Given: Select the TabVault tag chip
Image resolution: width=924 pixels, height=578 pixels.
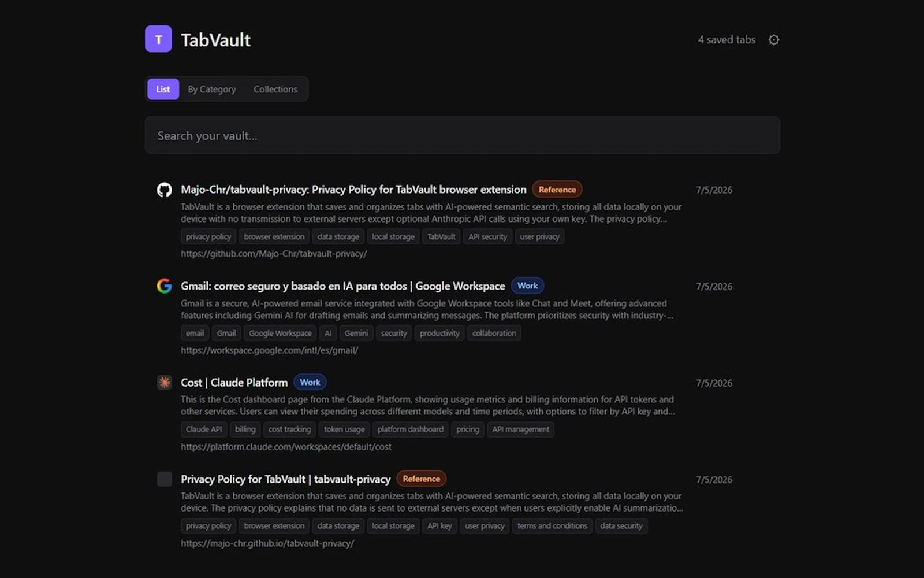Looking at the screenshot, I should (x=441, y=236).
